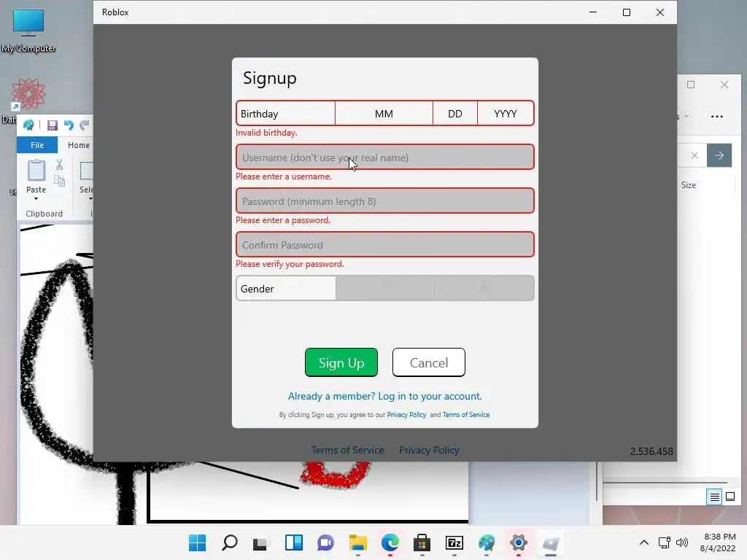This screenshot has height=560, width=747.
Task: Open the YYYY birthday year dropdown
Action: tap(506, 114)
